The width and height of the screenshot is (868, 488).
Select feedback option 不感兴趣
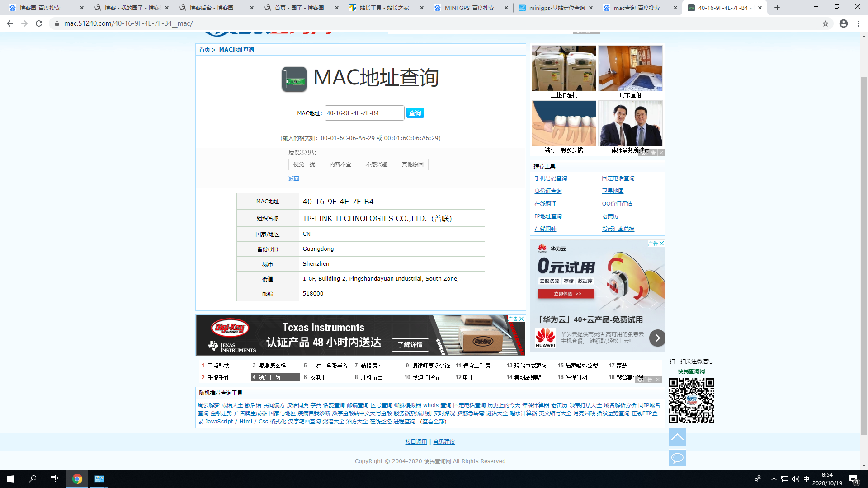376,164
